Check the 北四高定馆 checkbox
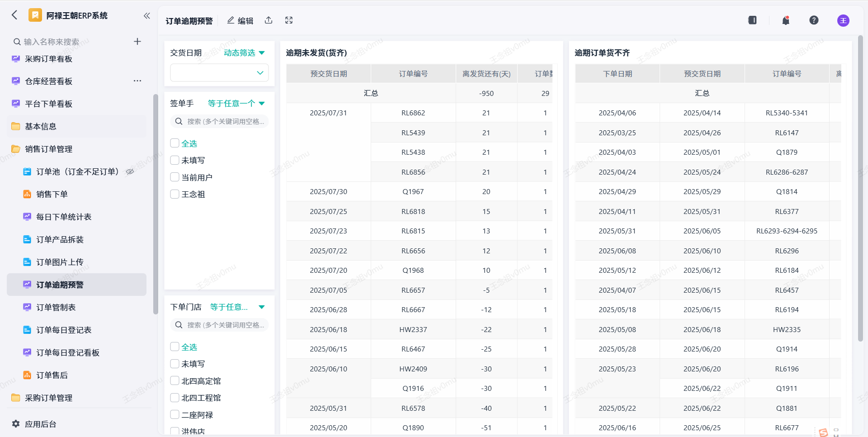 (175, 380)
